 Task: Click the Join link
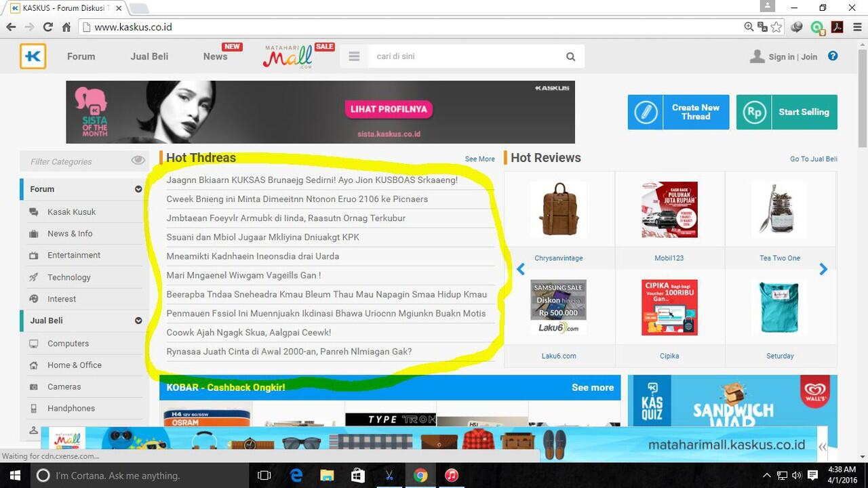click(809, 57)
